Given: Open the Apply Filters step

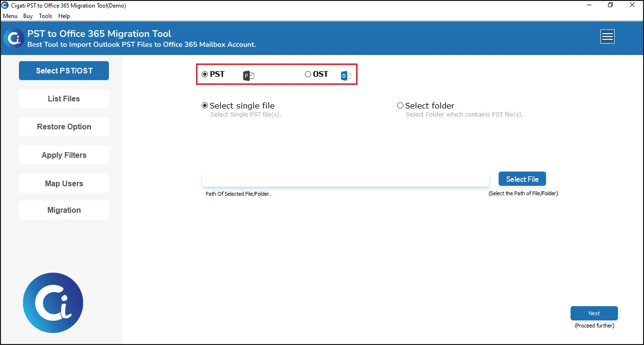Looking at the screenshot, I should pyautogui.click(x=64, y=155).
